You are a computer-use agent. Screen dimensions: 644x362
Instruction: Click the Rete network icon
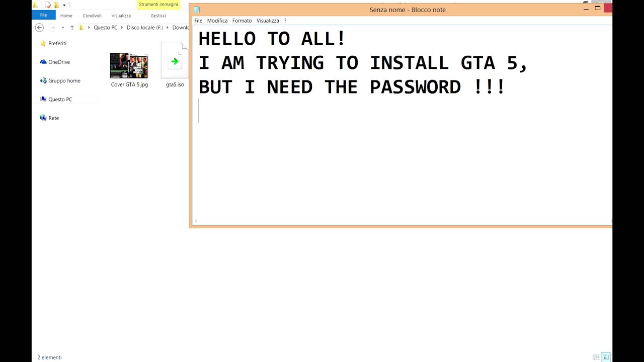coord(43,118)
